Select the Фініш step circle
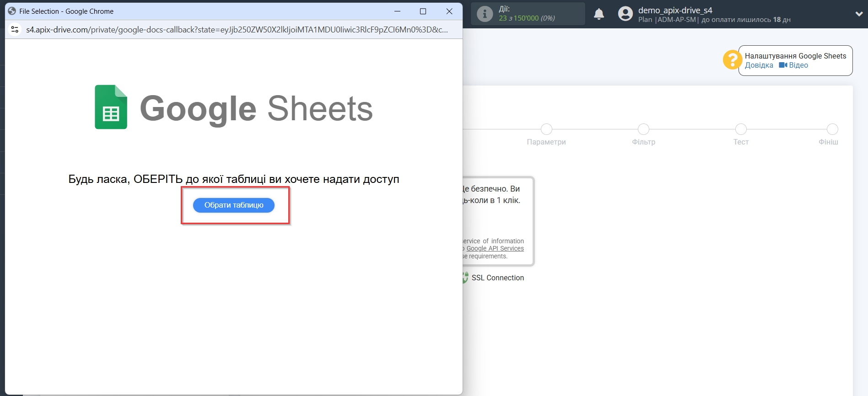 (832, 129)
